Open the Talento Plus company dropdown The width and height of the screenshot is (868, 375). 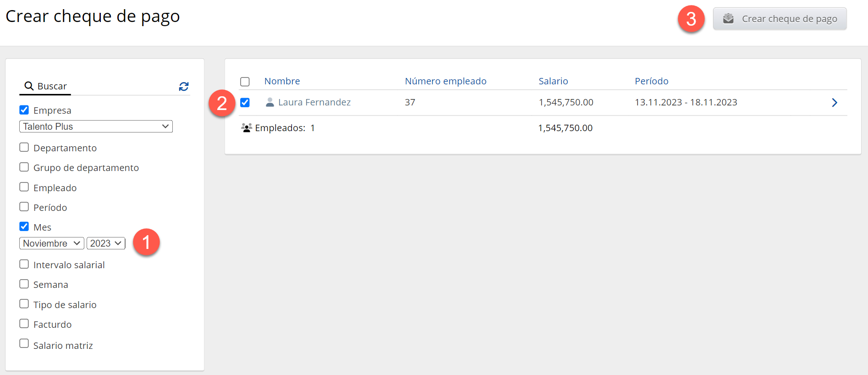(x=96, y=127)
